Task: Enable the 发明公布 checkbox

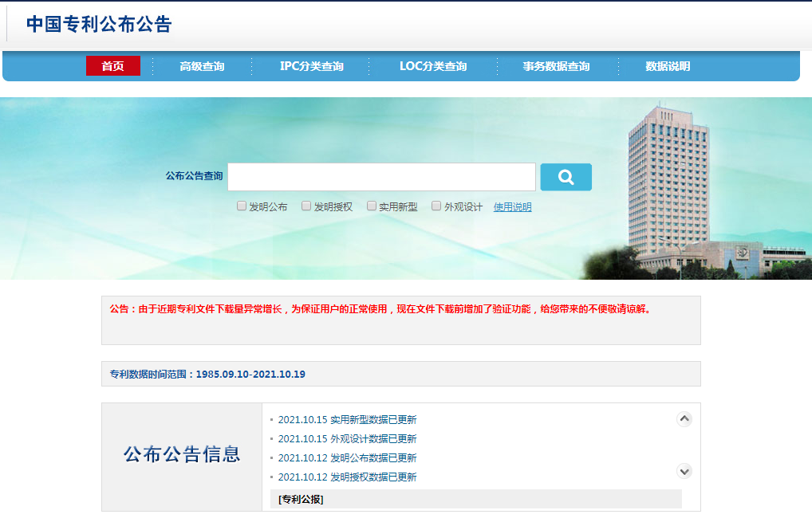Action: point(242,206)
